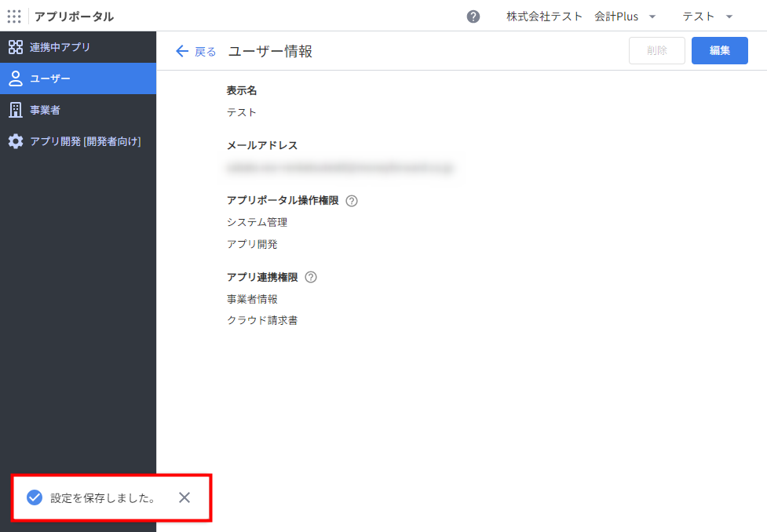Open the app launcher grid icon
This screenshot has height=532, width=767.
point(14,16)
